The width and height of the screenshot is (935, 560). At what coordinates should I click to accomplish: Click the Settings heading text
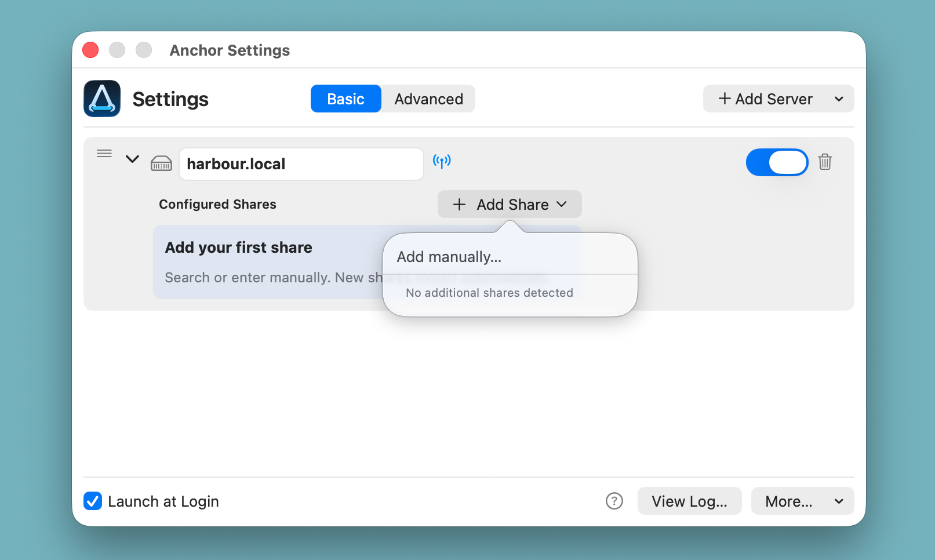point(170,99)
